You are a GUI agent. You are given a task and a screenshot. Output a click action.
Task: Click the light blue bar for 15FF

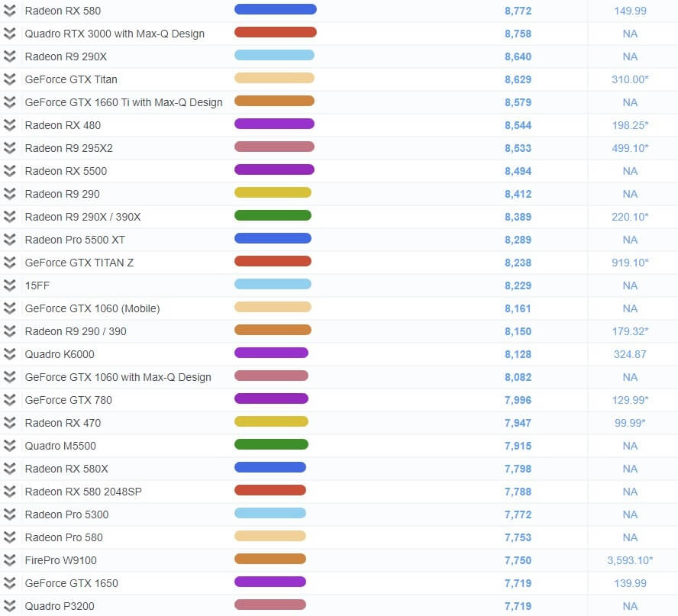(x=273, y=284)
